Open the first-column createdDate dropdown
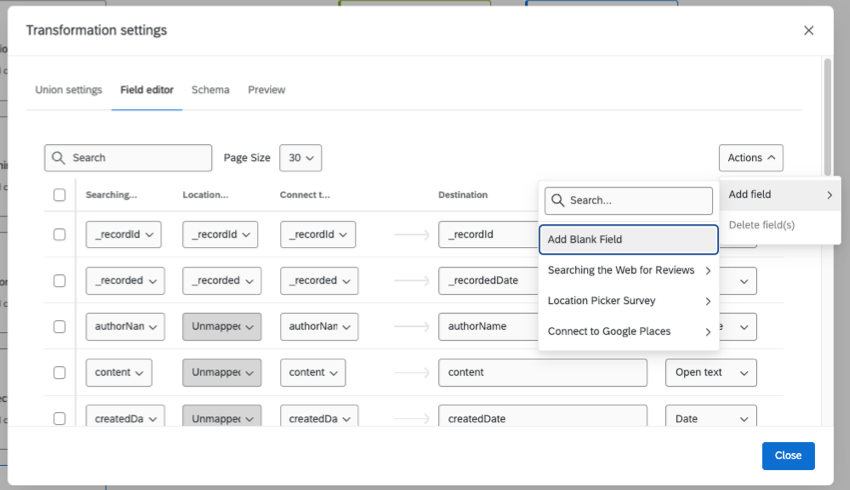 [x=125, y=417]
